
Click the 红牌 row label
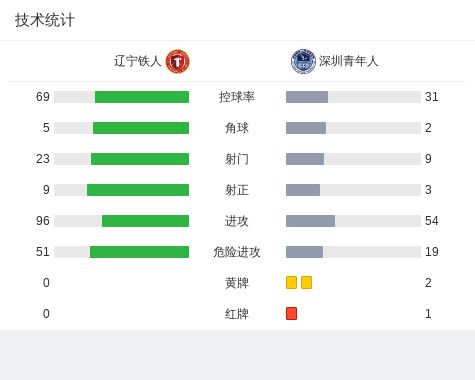pyautogui.click(x=237, y=314)
